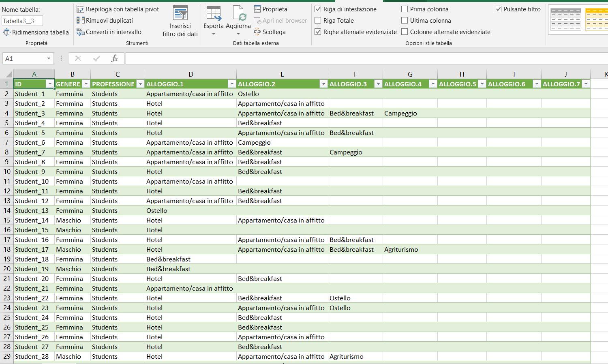Open the ALLOGGIO.1 filter dropdown
Viewport: 608px width, 364px height.
click(x=232, y=84)
